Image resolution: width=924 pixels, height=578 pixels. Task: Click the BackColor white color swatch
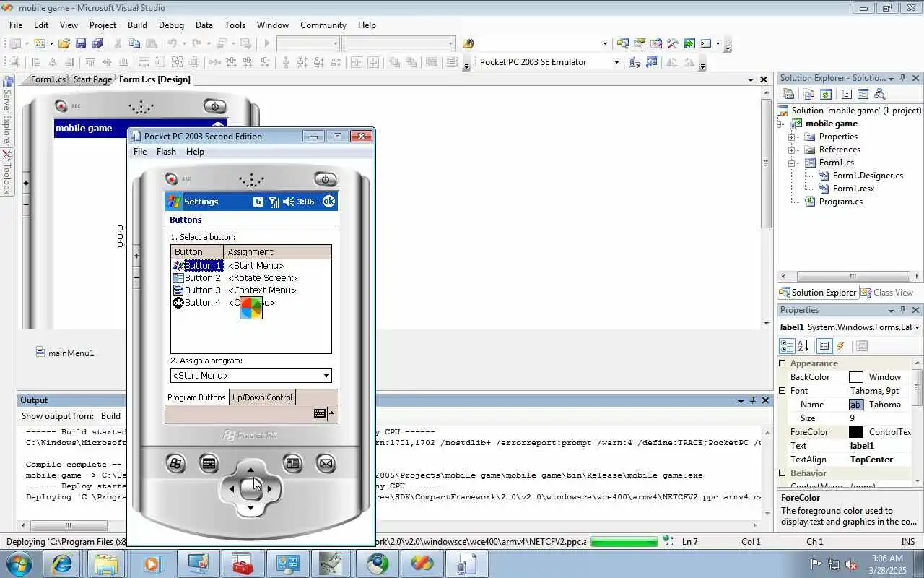point(856,377)
